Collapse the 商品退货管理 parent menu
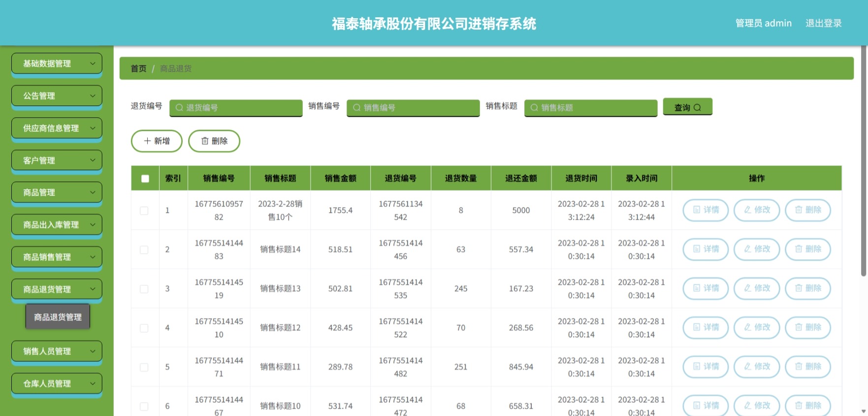Image resolution: width=868 pixels, height=416 pixels. (x=57, y=289)
